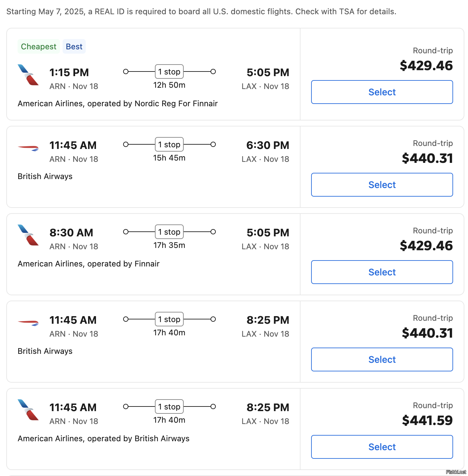Click the 1 stop badge on British Airways 17h 40m
Viewport: 468px width, 476px height.
169,319
